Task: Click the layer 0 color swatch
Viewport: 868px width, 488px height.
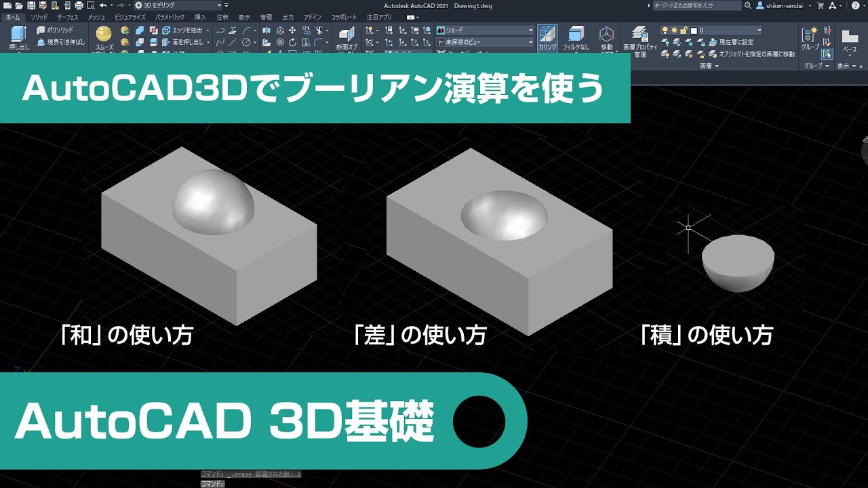Action: coord(694,30)
